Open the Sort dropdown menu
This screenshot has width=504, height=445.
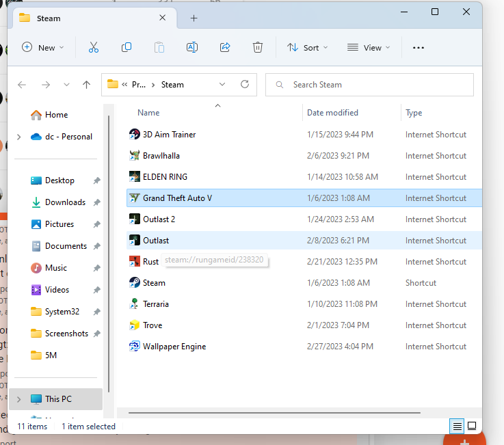pos(307,47)
